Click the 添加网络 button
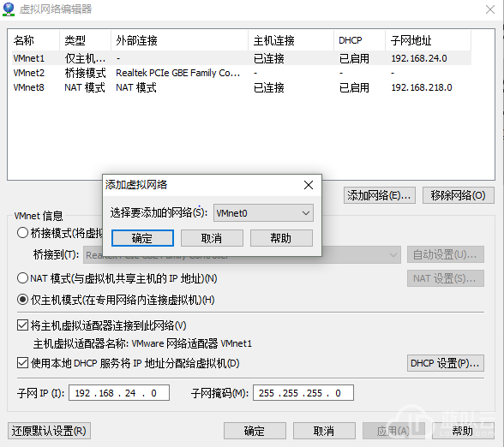 point(379,195)
